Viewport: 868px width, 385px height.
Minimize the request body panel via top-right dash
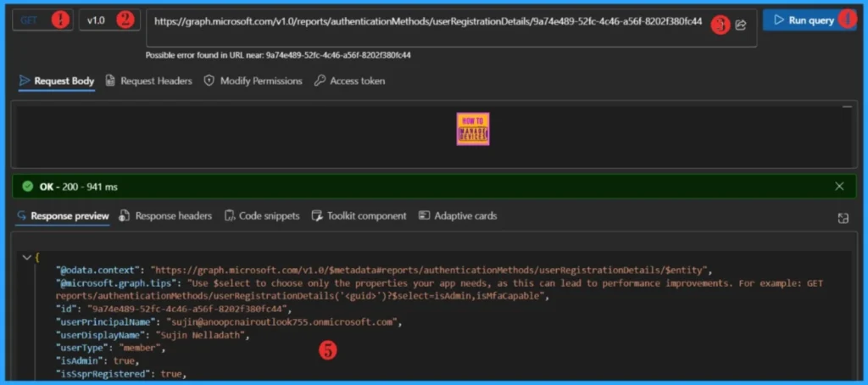click(847, 106)
